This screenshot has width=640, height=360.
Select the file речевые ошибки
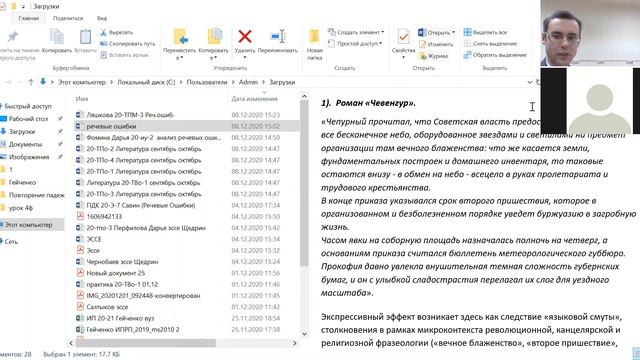pos(187,126)
